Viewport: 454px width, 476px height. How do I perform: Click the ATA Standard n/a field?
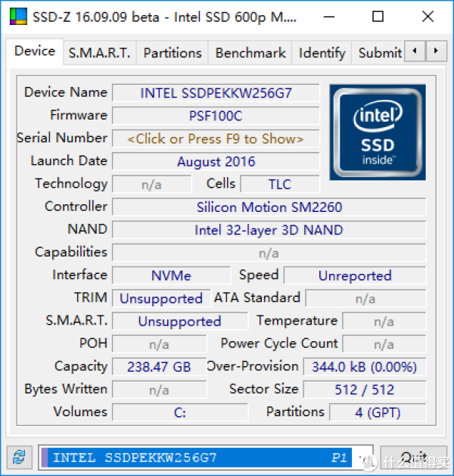tap(365, 298)
